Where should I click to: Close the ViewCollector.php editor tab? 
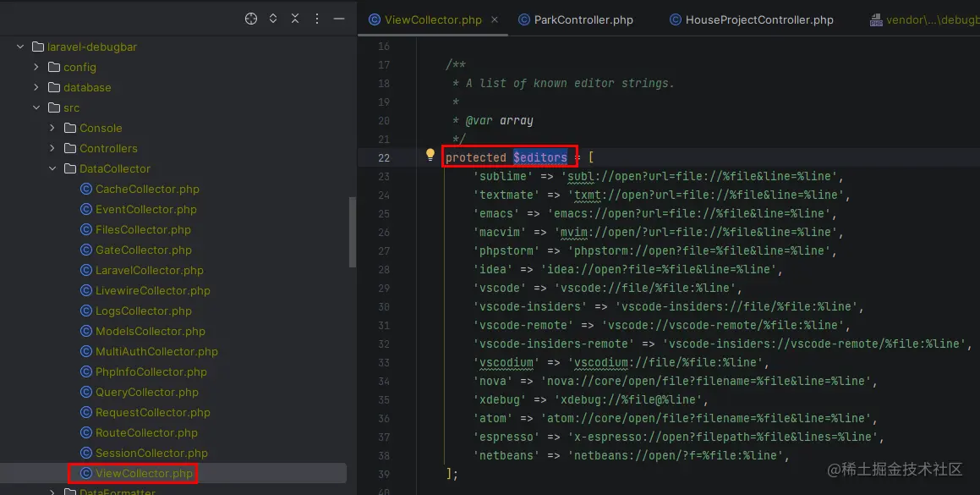[x=495, y=19]
